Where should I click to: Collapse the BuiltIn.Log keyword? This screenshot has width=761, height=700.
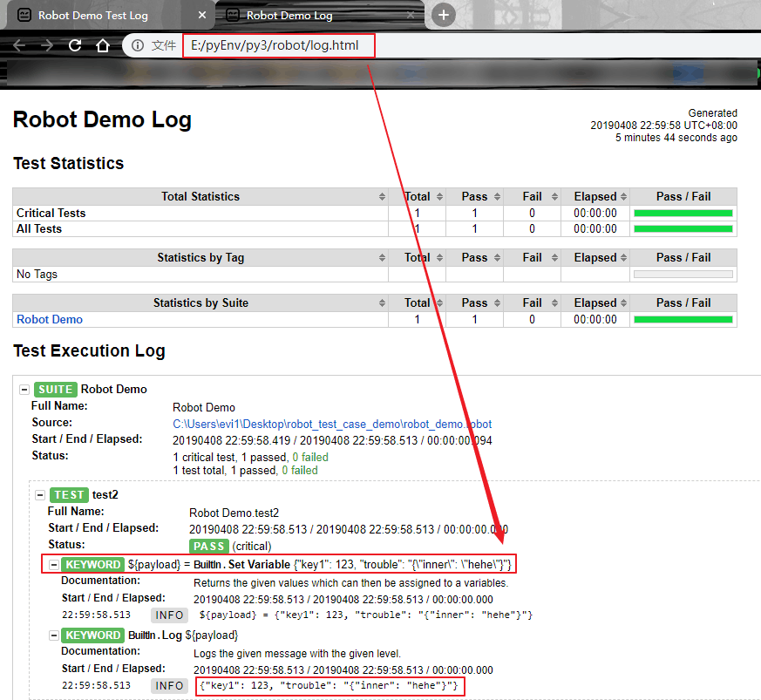pos(54,635)
